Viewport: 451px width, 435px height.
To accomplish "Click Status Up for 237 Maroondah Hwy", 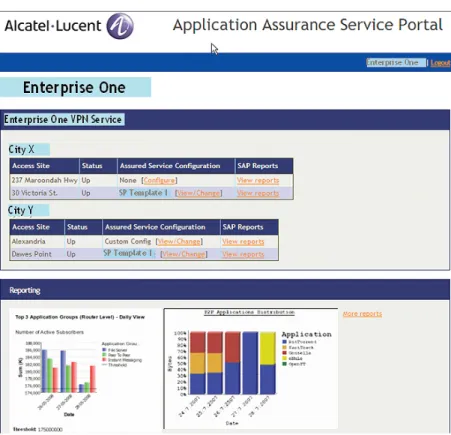I will pyautogui.click(x=86, y=180).
